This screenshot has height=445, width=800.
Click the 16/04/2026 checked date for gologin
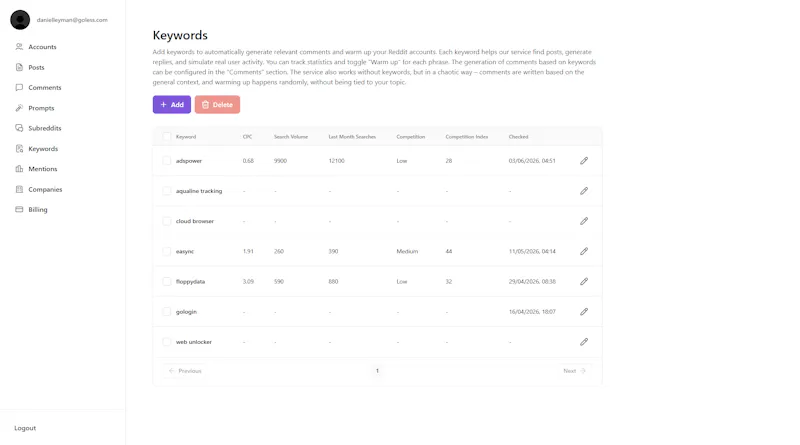tap(532, 312)
